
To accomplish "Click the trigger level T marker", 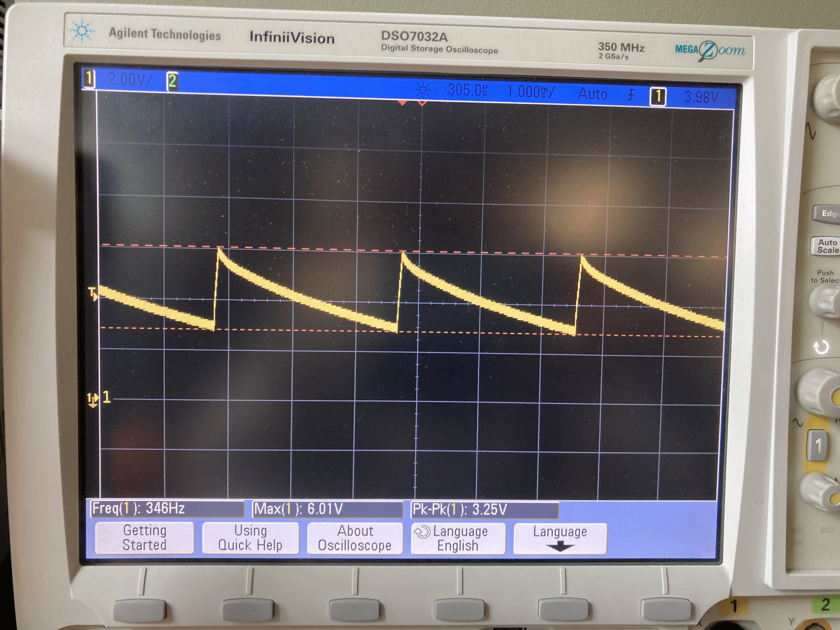I will [93, 293].
